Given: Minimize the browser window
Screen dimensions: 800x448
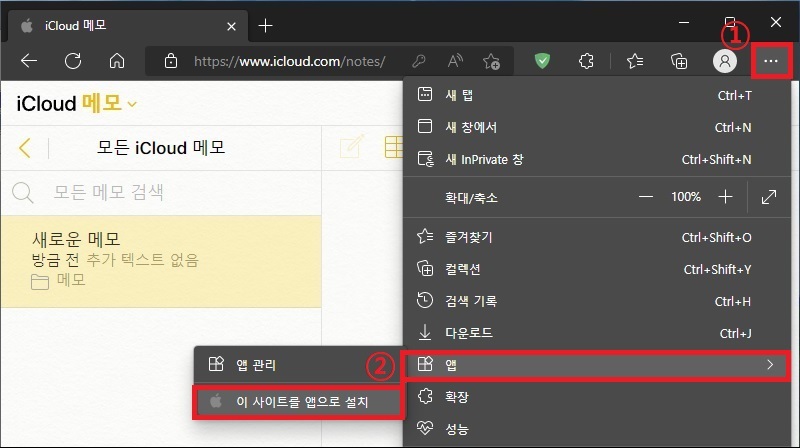Looking at the screenshot, I should coord(684,22).
